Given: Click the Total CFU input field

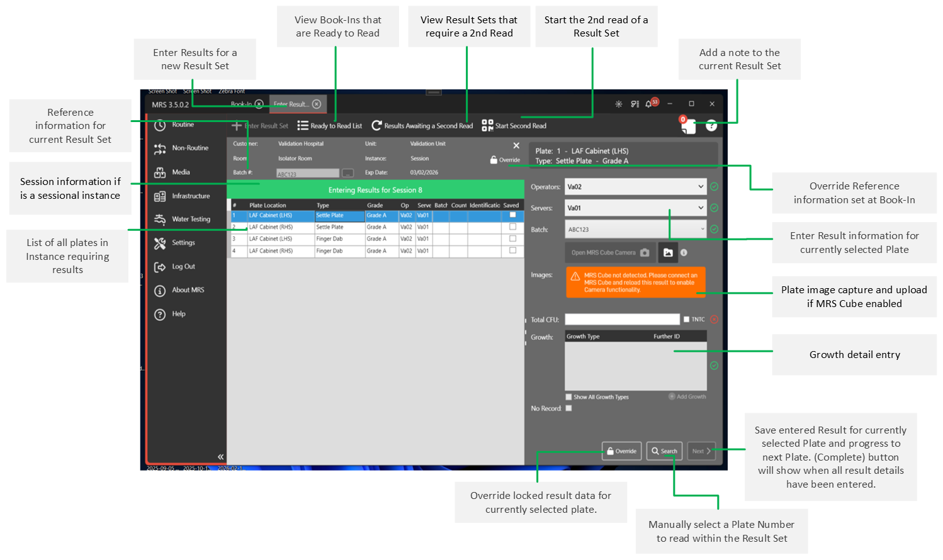Looking at the screenshot, I should tap(622, 320).
